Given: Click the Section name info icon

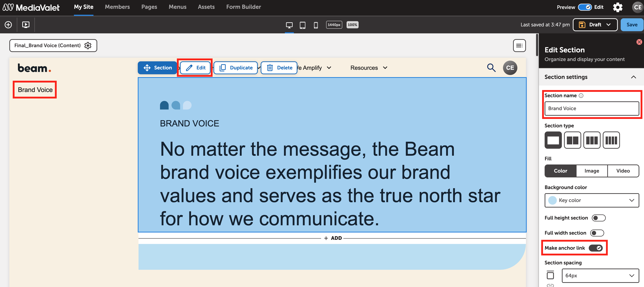Looking at the screenshot, I should click(581, 95).
